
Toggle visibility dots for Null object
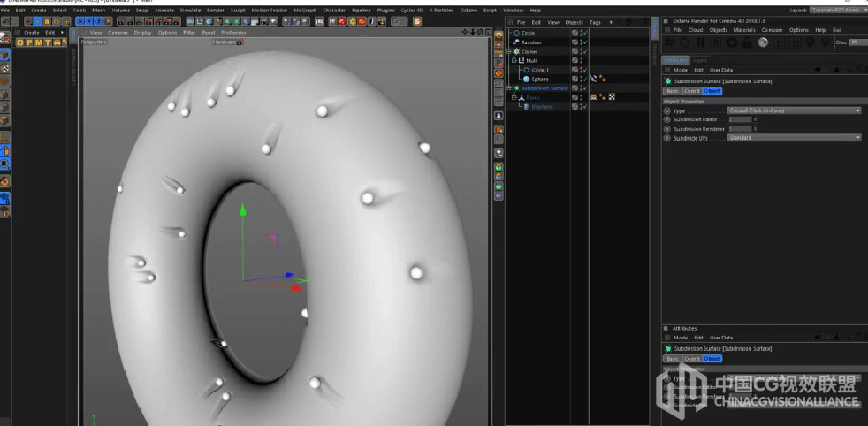580,61
